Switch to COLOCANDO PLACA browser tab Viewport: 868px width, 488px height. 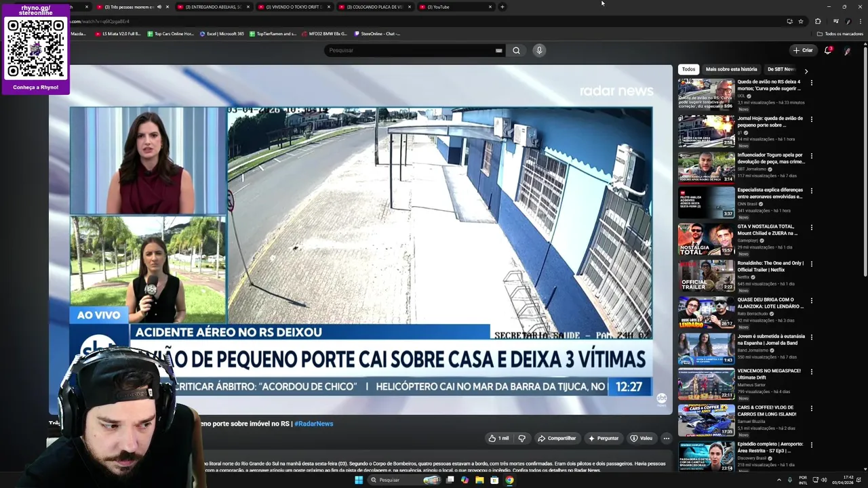(x=375, y=7)
